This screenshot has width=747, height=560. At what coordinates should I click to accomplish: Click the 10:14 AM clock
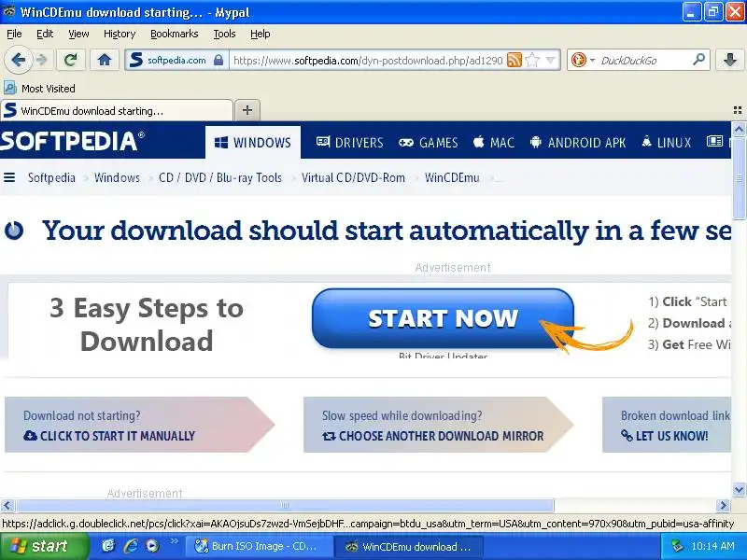[712, 546]
